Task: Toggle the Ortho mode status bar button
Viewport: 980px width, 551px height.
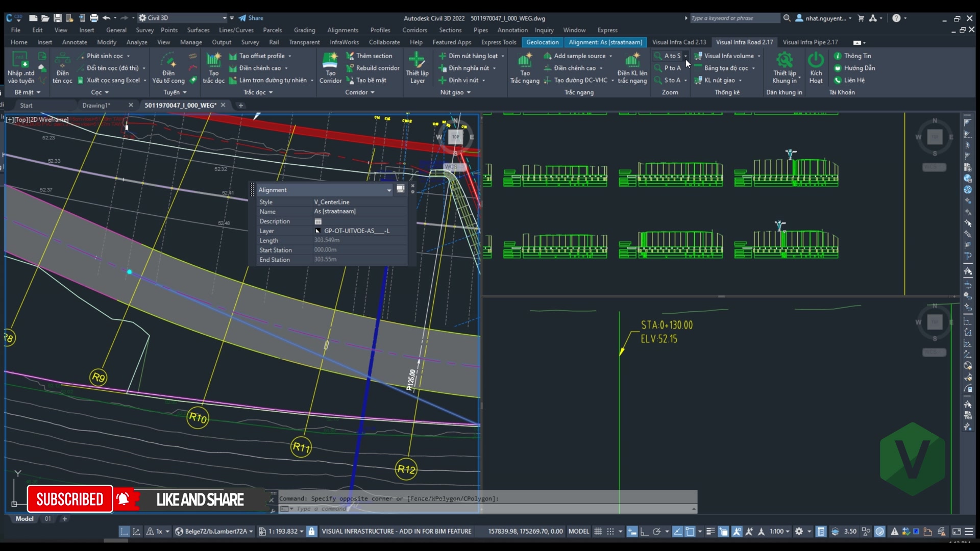Action: (x=644, y=531)
